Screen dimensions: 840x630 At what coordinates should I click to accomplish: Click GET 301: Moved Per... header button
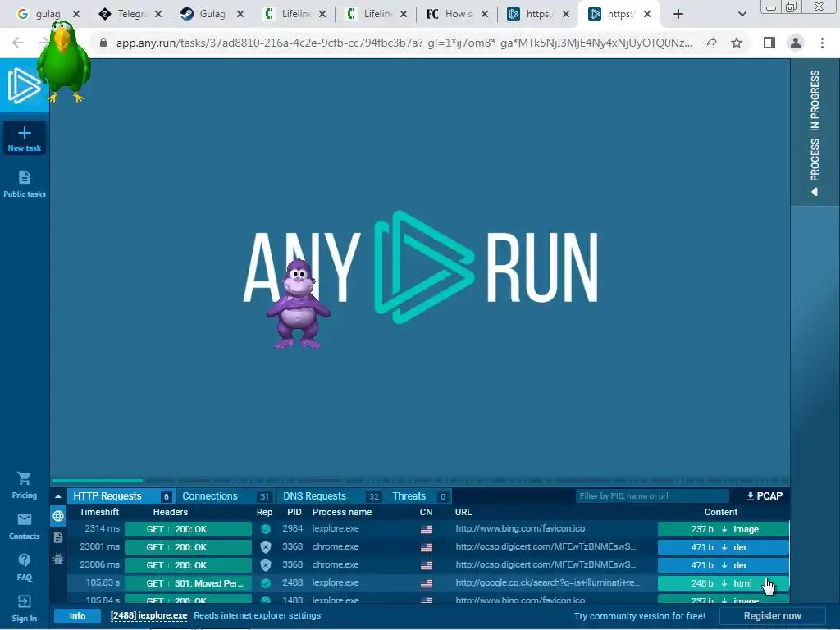188,583
